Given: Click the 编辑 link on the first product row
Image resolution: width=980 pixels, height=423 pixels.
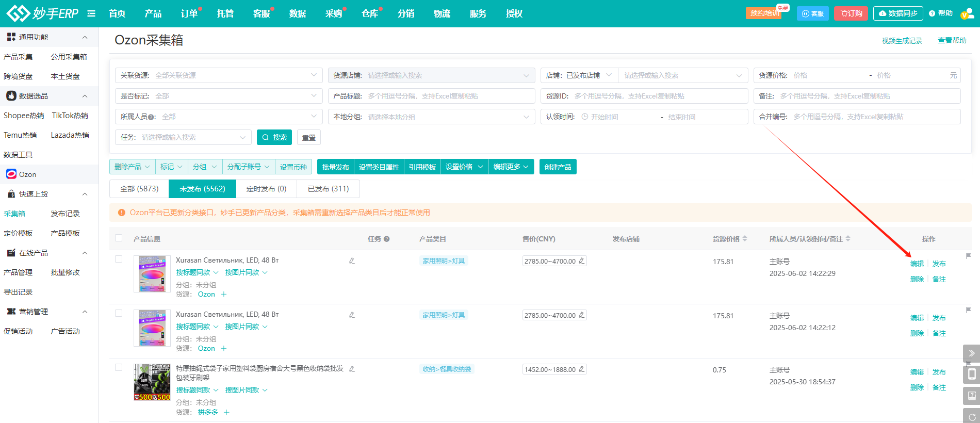Looking at the screenshot, I should 917,264.
